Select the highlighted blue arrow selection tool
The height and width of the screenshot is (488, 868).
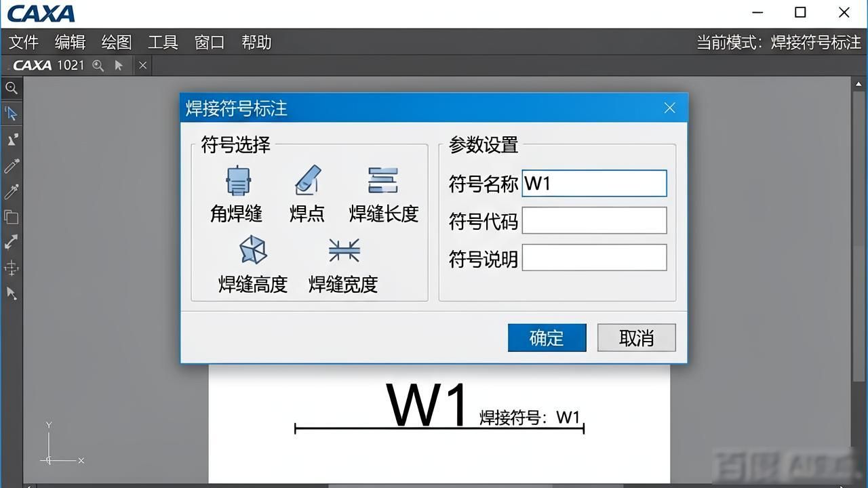pos(11,113)
